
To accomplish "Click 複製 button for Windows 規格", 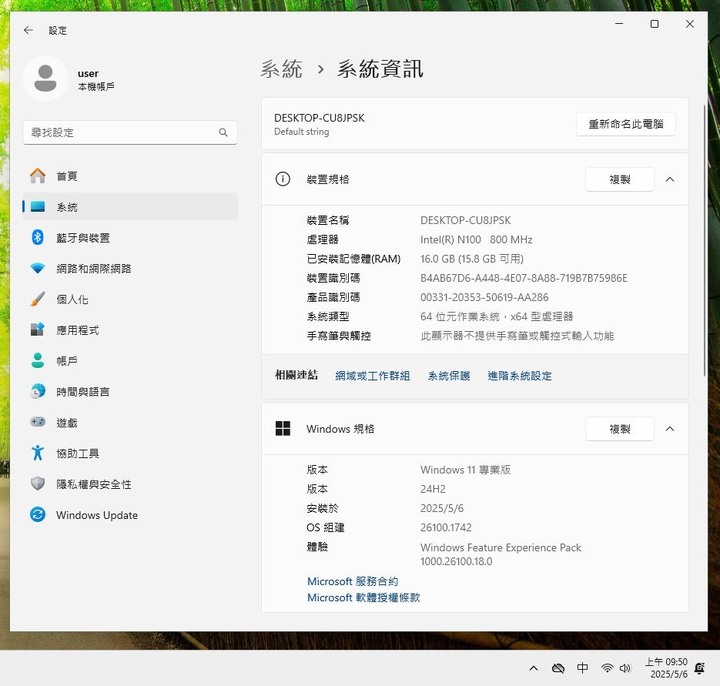I will (x=619, y=429).
